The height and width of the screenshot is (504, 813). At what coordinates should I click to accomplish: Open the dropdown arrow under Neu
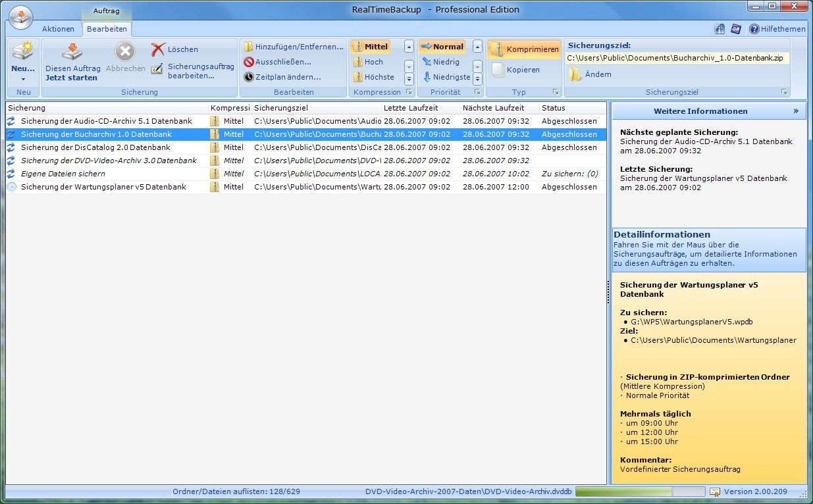(23, 79)
